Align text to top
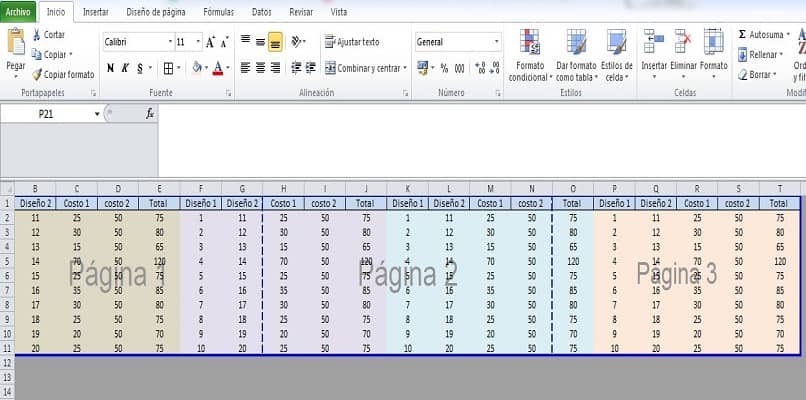The image size is (806, 400). [x=246, y=41]
